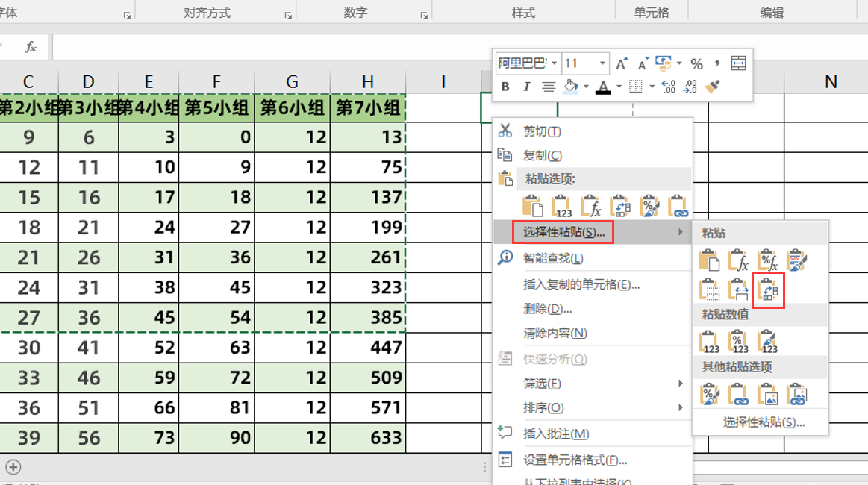Paste values (123) in context menu options

tap(561, 206)
